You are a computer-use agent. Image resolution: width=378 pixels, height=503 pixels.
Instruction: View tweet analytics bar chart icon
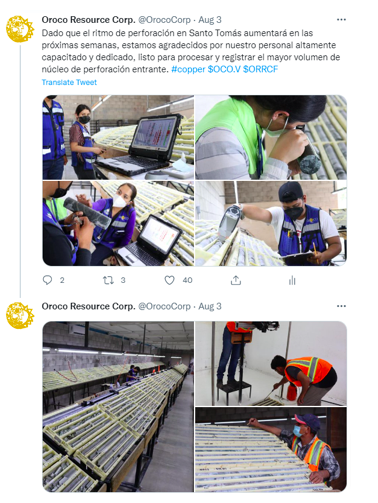coord(292,280)
